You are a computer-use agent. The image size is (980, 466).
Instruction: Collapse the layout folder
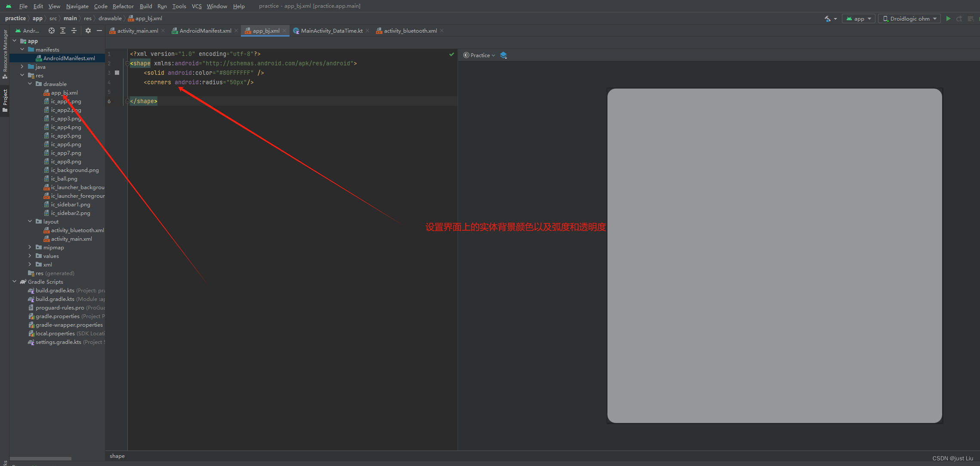[x=30, y=221]
